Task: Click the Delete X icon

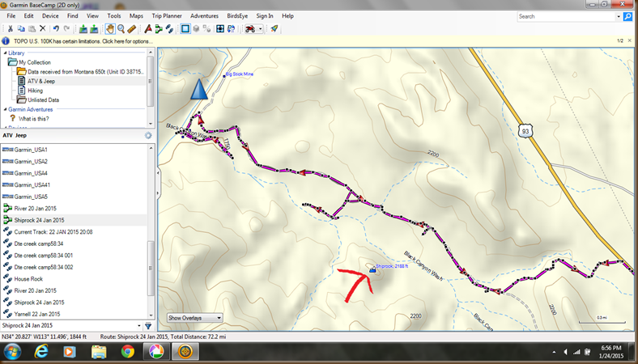Action: click(42, 29)
